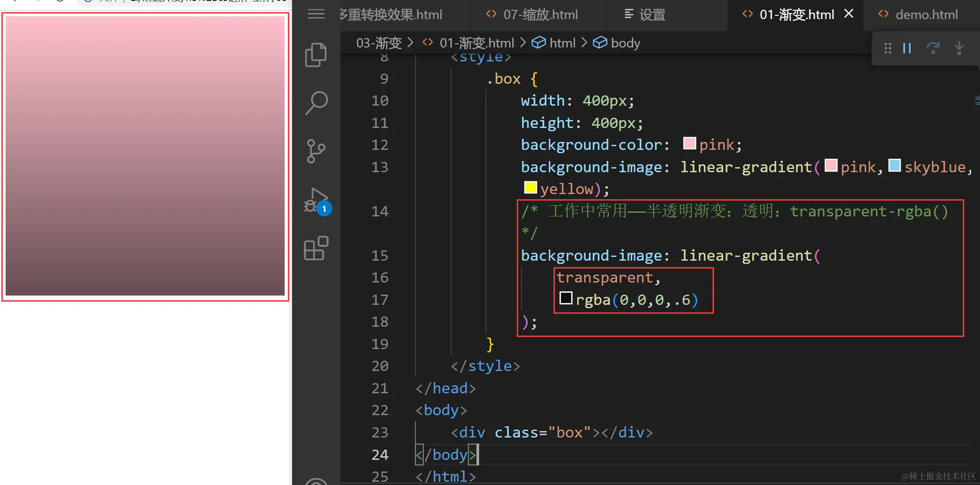Viewport: 980px width, 485px height.
Task: Open the hamburger application menu
Action: coord(316,14)
